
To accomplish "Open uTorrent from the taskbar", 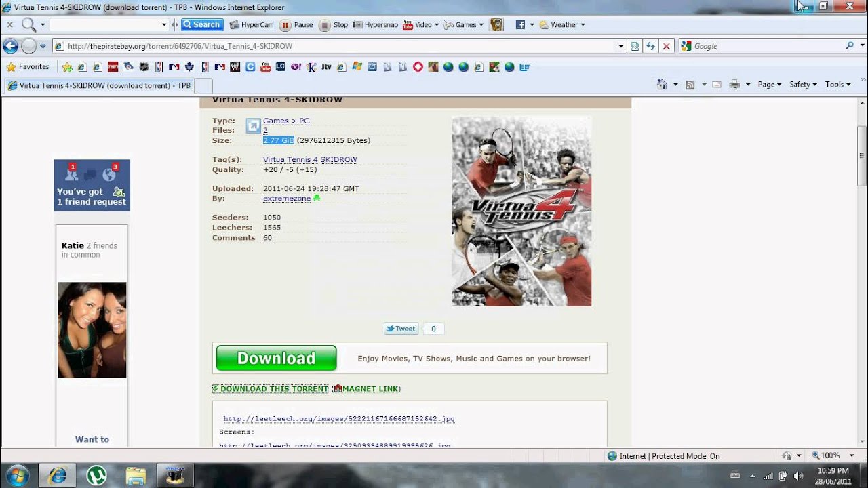I will [x=97, y=475].
